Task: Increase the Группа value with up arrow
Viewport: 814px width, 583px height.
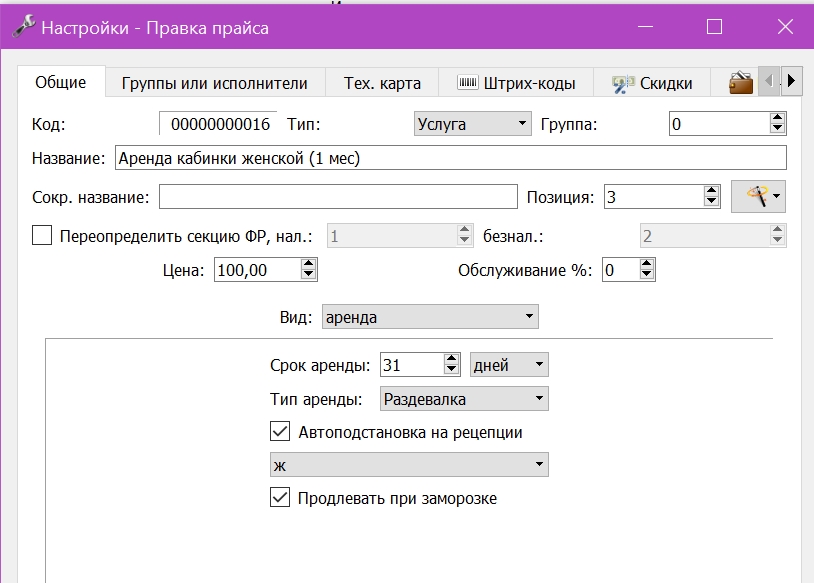Action: 777,118
